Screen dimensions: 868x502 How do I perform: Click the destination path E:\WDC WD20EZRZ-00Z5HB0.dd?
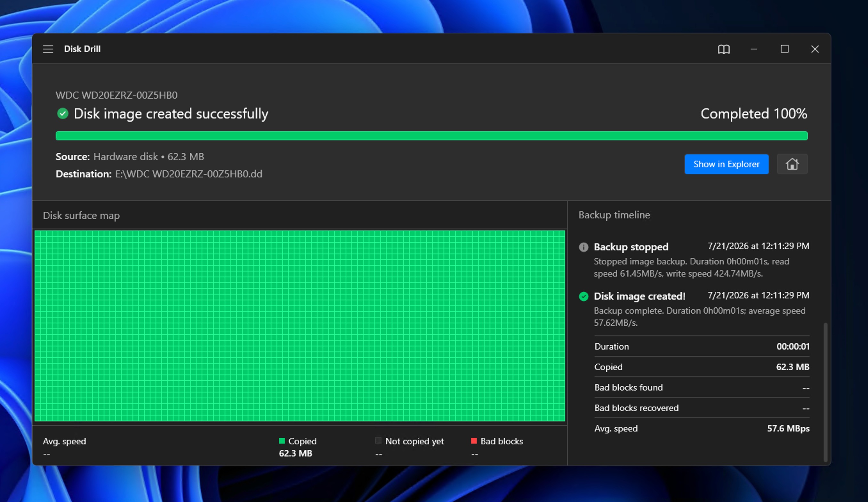189,174
